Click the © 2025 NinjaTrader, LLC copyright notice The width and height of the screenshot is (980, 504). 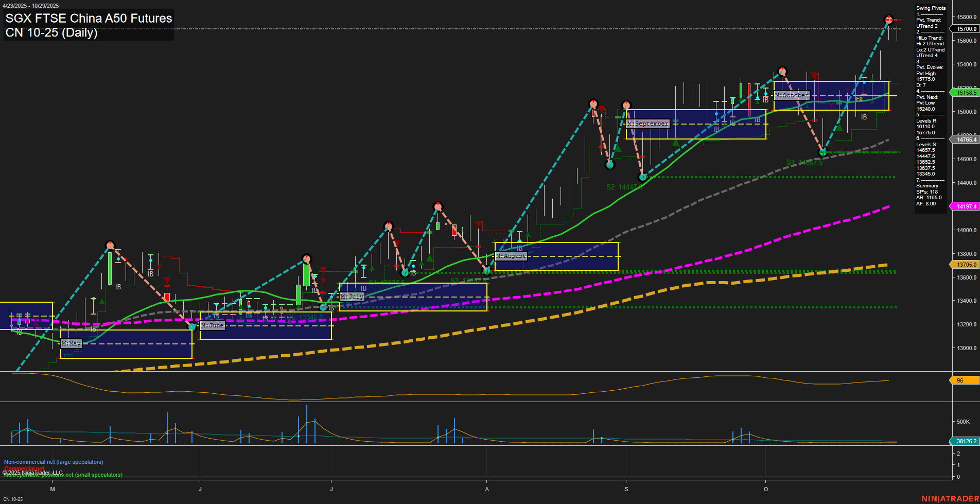coord(32,472)
